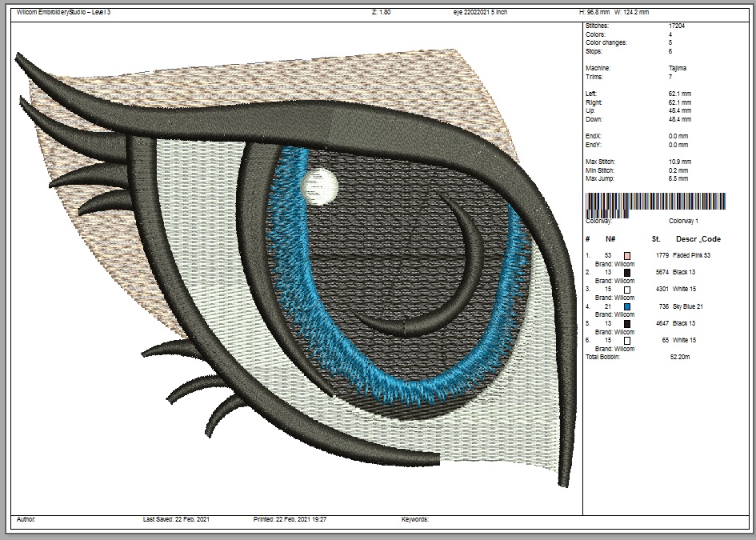Click the Black swatch in row 5
Screen dimensions: 756x540
pos(627,324)
